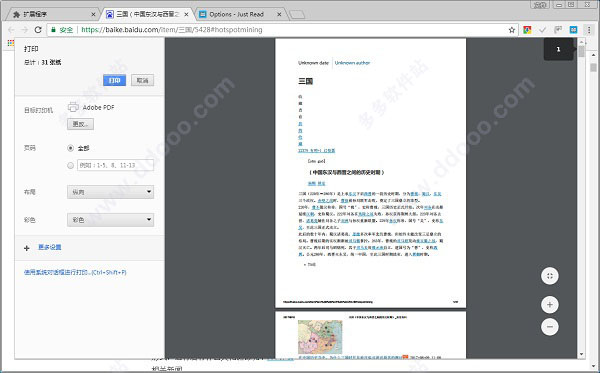
Task: Click the 更改 change printer button
Action: click(80, 124)
